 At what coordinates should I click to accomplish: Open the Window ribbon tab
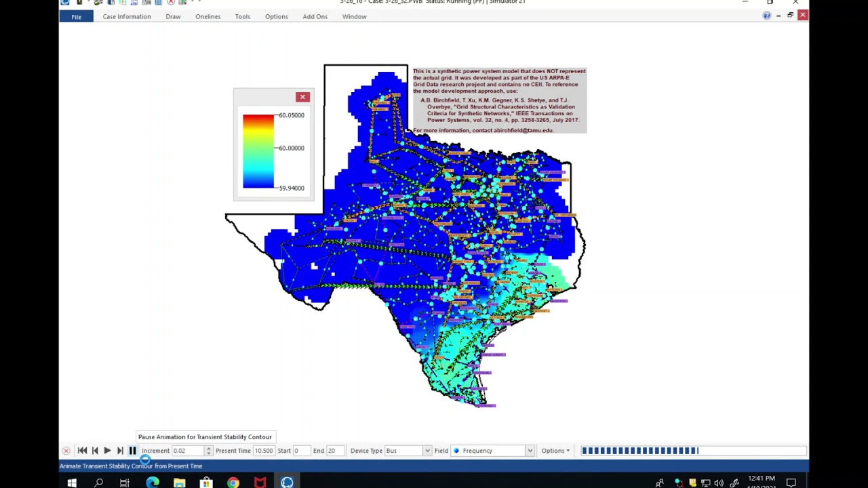pos(354,16)
